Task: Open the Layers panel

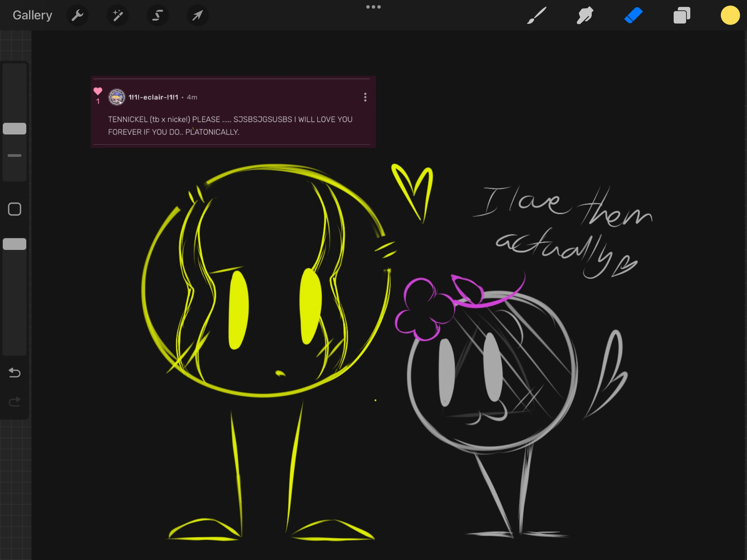Action: tap(682, 15)
